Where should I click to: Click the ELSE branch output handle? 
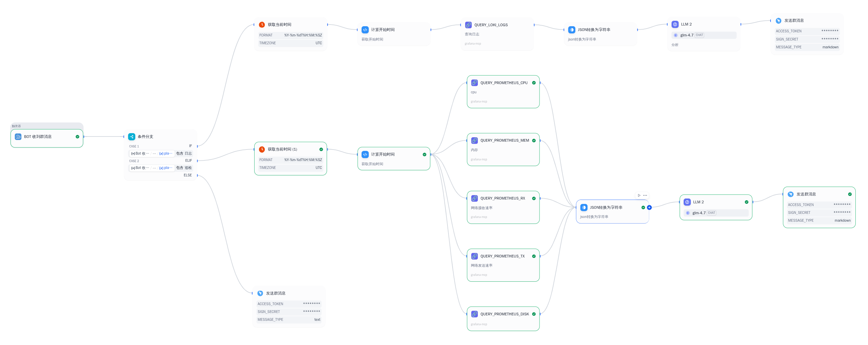197,175
